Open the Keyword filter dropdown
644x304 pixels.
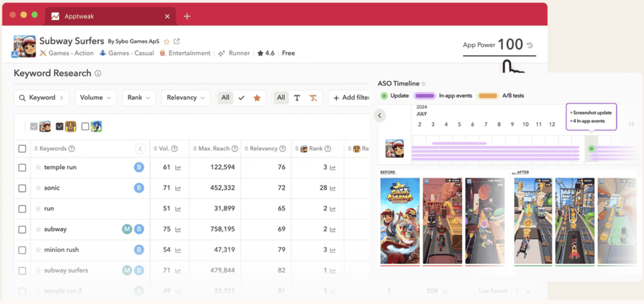(x=41, y=98)
